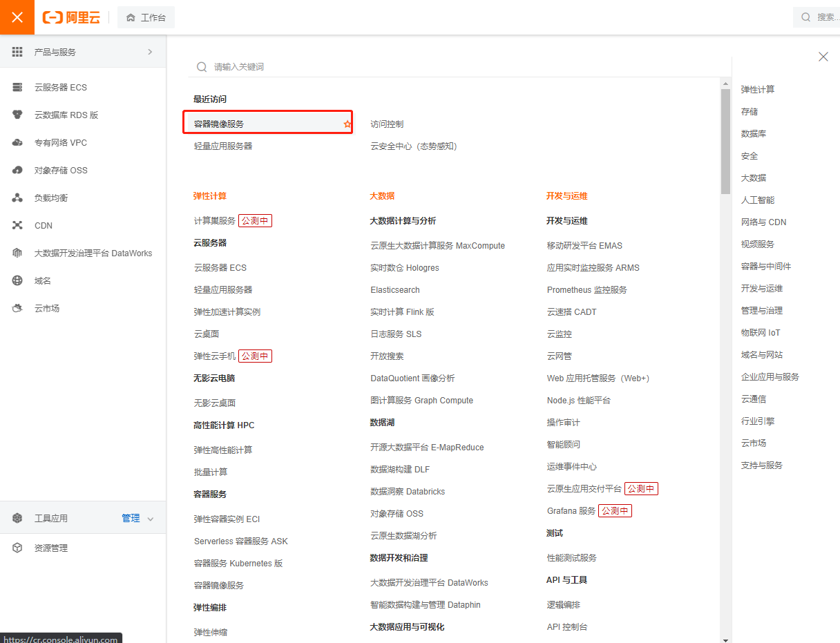Image resolution: width=840 pixels, height=643 pixels.
Task: Open 实时数仓 Hologres
Action: pyautogui.click(x=405, y=268)
